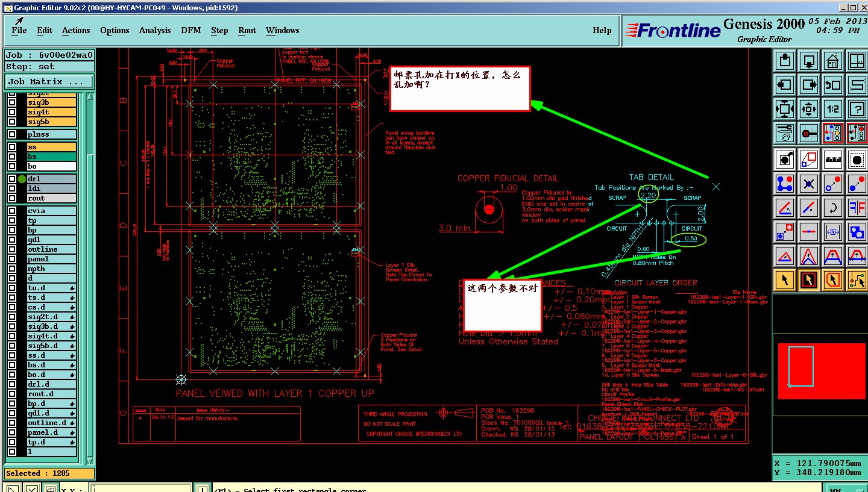Open the Step menu

[x=219, y=30]
